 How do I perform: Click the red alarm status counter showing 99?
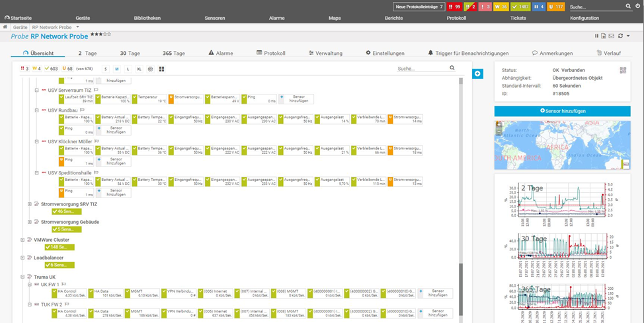coord(455,7)
